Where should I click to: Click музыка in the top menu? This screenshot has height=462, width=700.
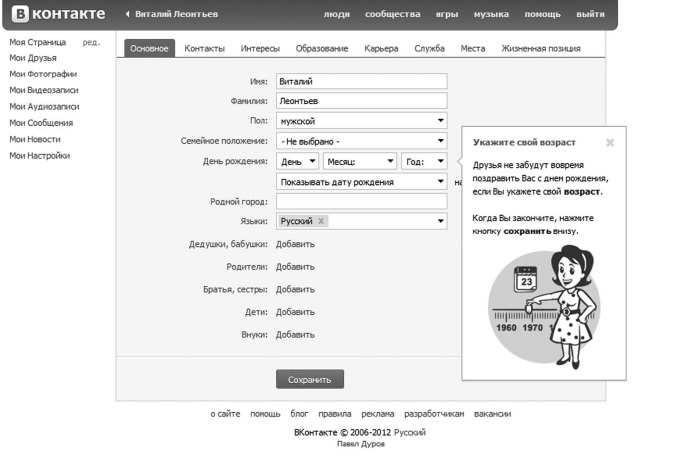[x=490, y=15]
